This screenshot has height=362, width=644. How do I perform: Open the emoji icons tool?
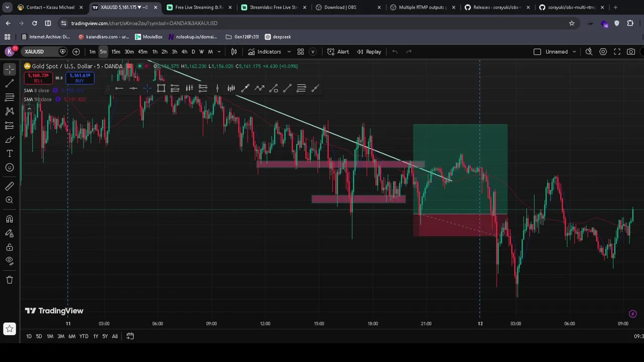tap(10, 167)
